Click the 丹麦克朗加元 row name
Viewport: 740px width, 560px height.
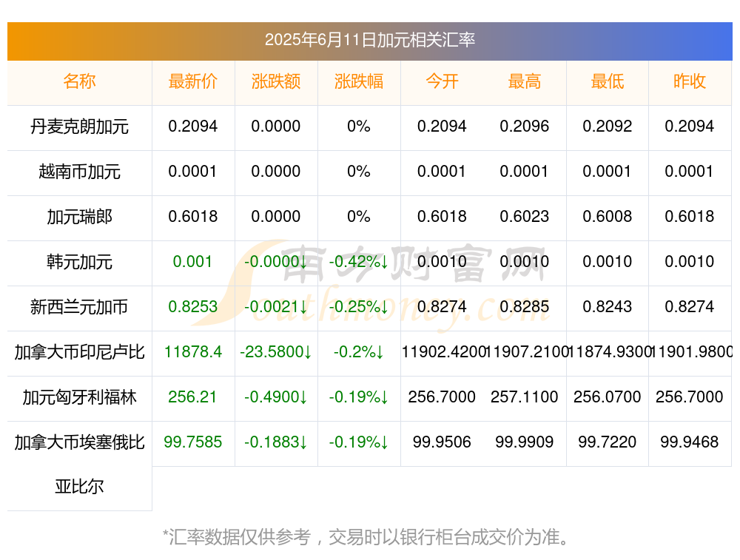coord(79,126)
